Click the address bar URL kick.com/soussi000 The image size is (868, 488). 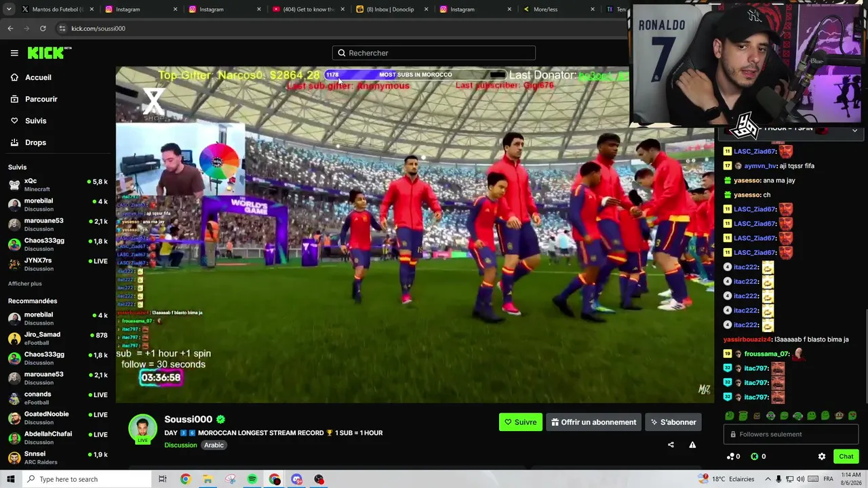pyautogui.click(x=98, y=28)
